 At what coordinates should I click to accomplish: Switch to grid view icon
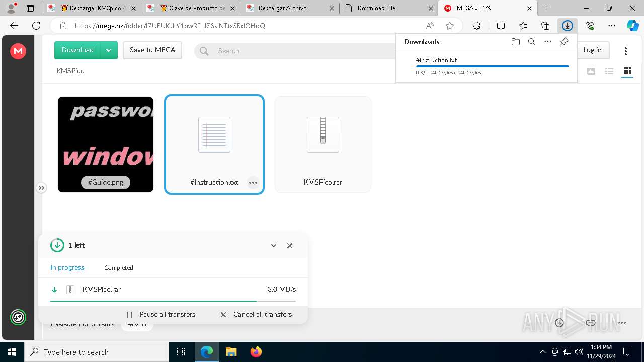[627, 71]
